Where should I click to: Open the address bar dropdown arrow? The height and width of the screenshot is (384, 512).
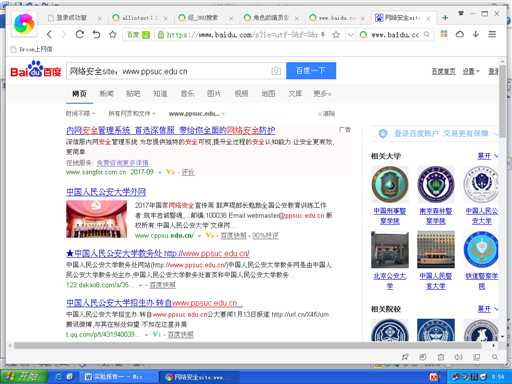[x=350, y=35]
